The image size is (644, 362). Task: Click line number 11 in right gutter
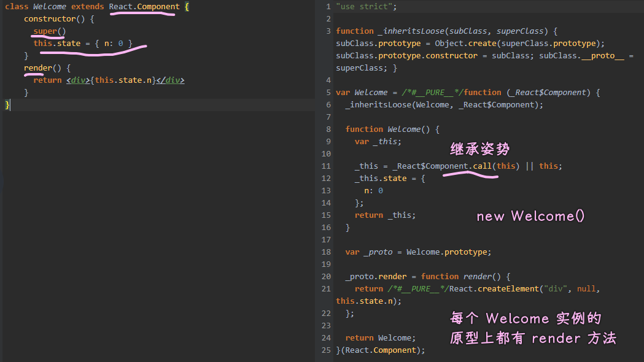pos(325,166)
